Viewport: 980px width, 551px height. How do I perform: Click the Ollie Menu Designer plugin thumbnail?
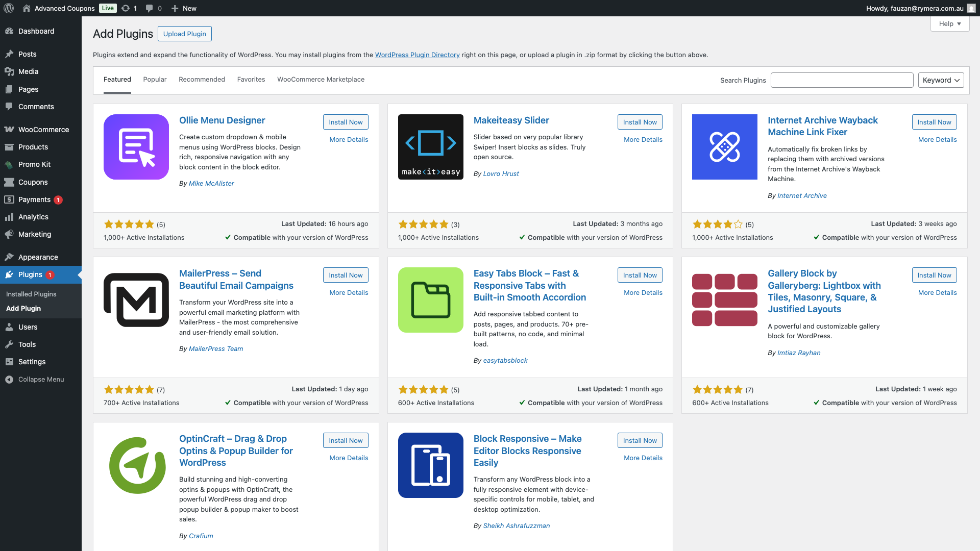click(x=136, y=147)
